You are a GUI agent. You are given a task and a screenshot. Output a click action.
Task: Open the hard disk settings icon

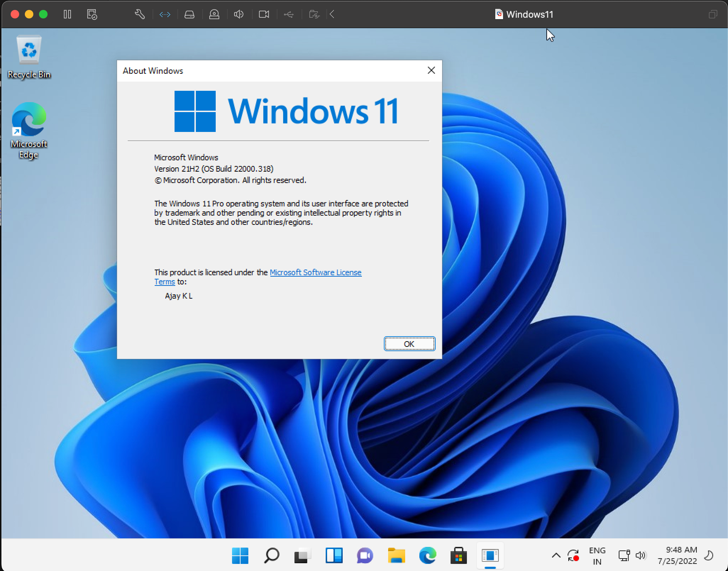tap(189, 14)
